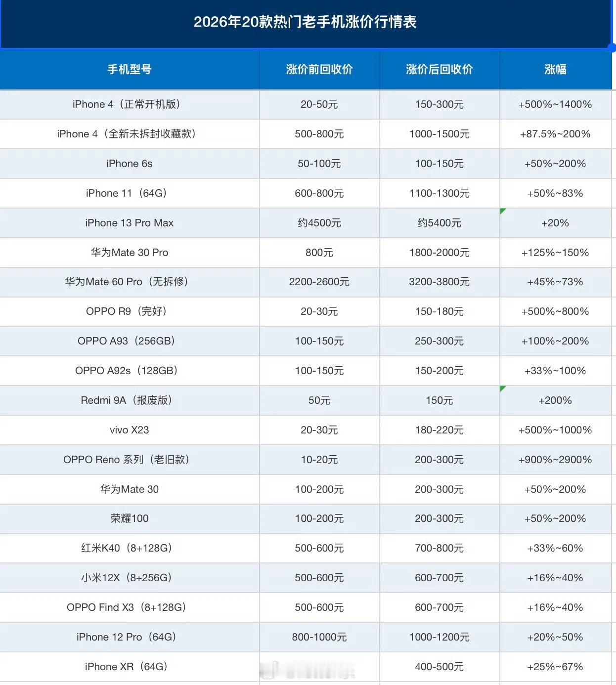
Task: Select the 涨价前回收价 column header
Action: pyautogui.click(x=319, y=70)
